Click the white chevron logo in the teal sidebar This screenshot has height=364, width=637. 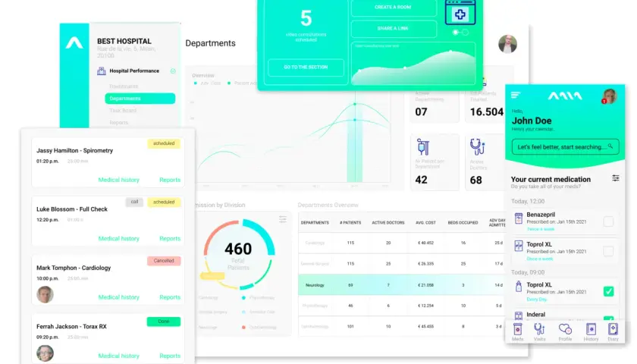(x=74, y=42)
